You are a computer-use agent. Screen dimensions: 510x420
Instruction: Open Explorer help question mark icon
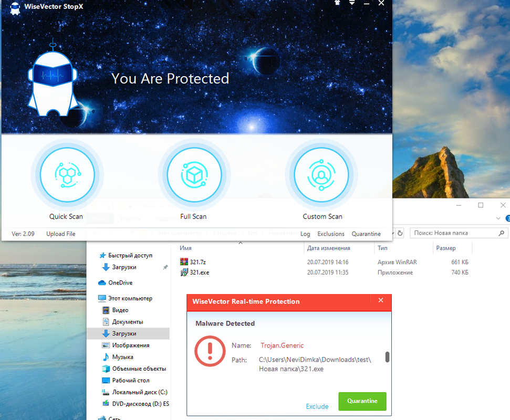pyautogui.click(x=508, y=218)
